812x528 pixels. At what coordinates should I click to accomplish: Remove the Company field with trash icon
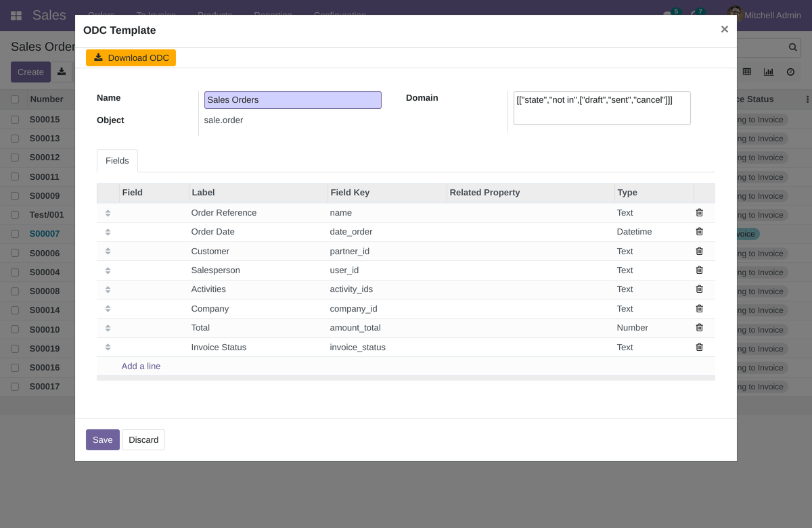[x=699, y=308]
